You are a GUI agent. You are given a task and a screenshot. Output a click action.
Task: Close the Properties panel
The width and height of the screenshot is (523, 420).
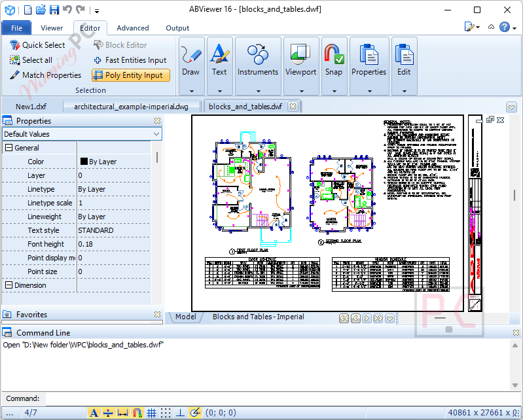point(158,120)
